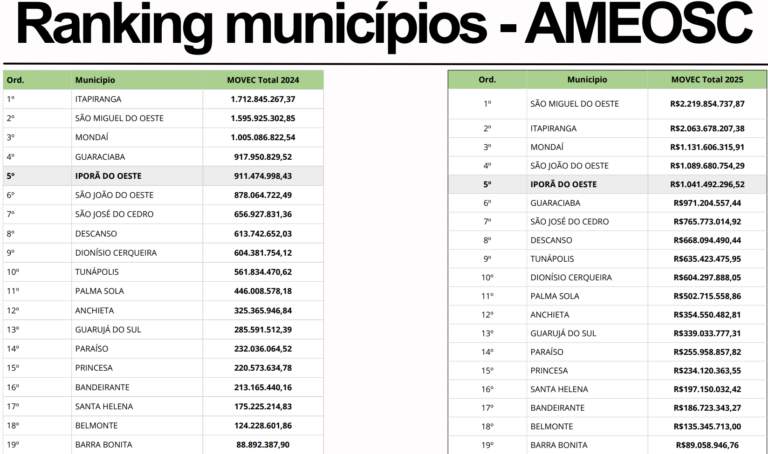Click the value 1.005.086.822,54 for Mondaí

(263, 137)
